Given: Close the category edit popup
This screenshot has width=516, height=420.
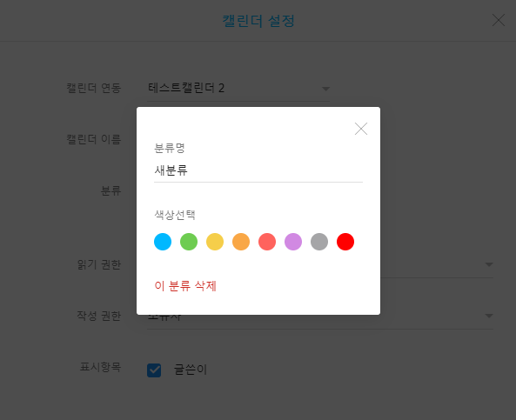Looking at the screenshot, I should (x=361, y=129).
